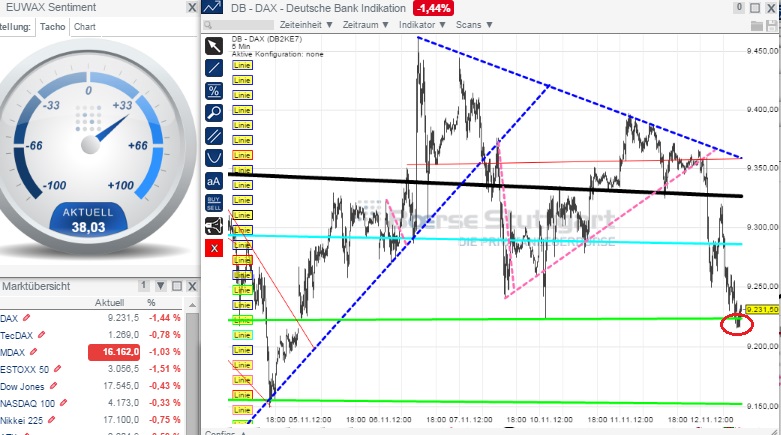Click the 9.450,00 price axis label

(x=763, y=51)
